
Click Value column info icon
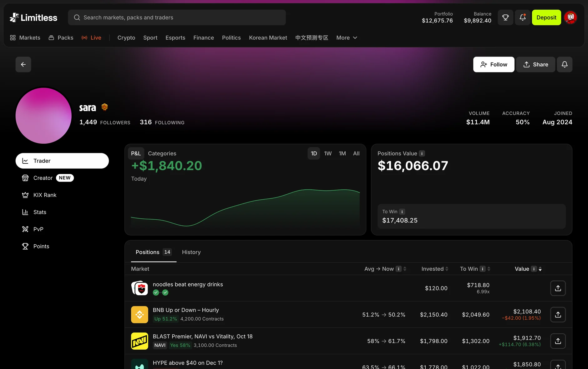tap(534, 269)
